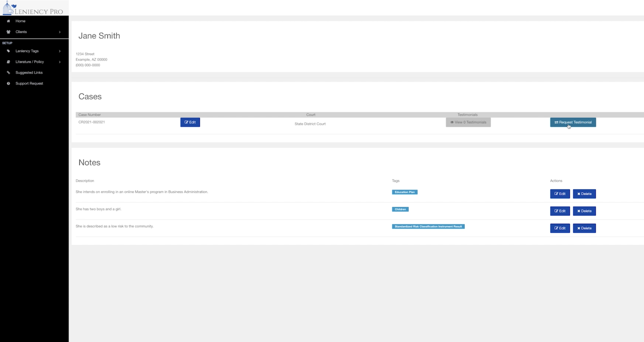
Task: Click the Education Plan tag
Action: point(405,192)
